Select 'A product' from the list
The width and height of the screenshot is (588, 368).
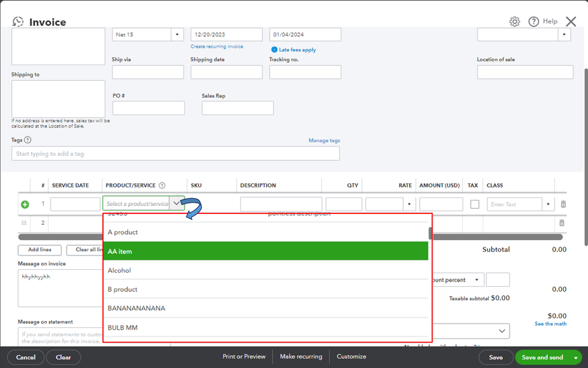point(266,232)
